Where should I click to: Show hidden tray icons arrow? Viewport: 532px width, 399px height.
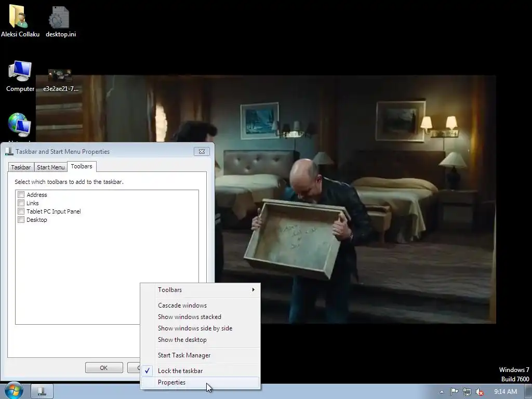click(x=442, y=392)
